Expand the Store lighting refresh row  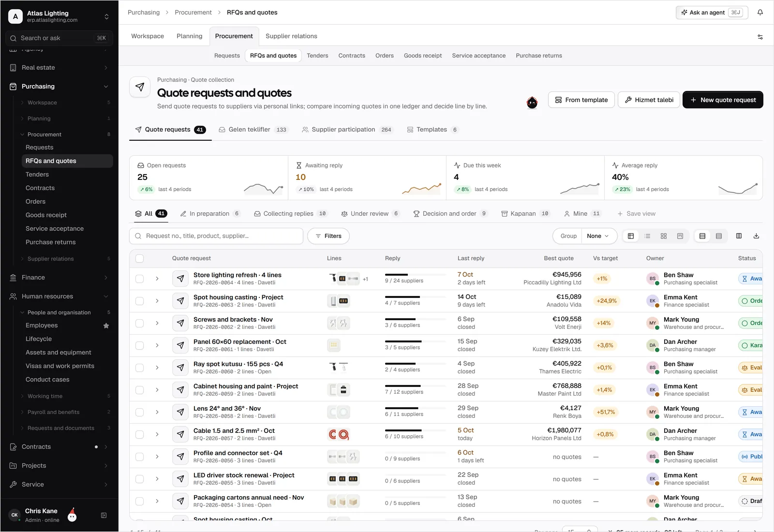tap(157, 279)
